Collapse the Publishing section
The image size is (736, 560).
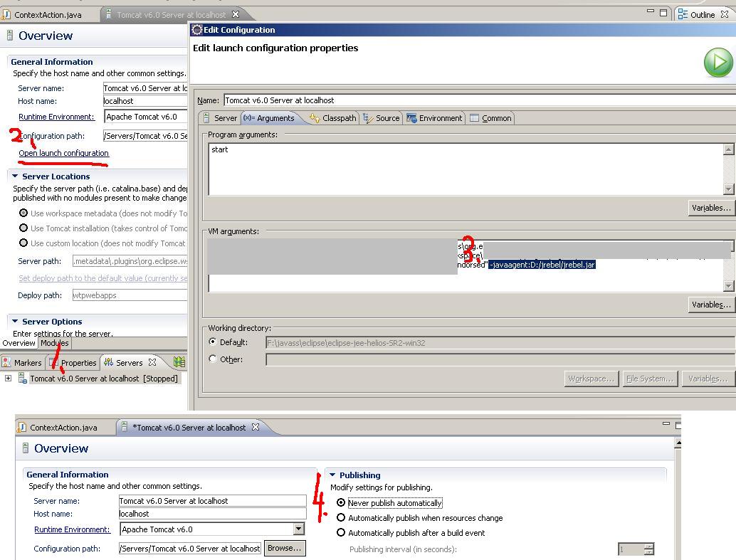coord(332,475)
